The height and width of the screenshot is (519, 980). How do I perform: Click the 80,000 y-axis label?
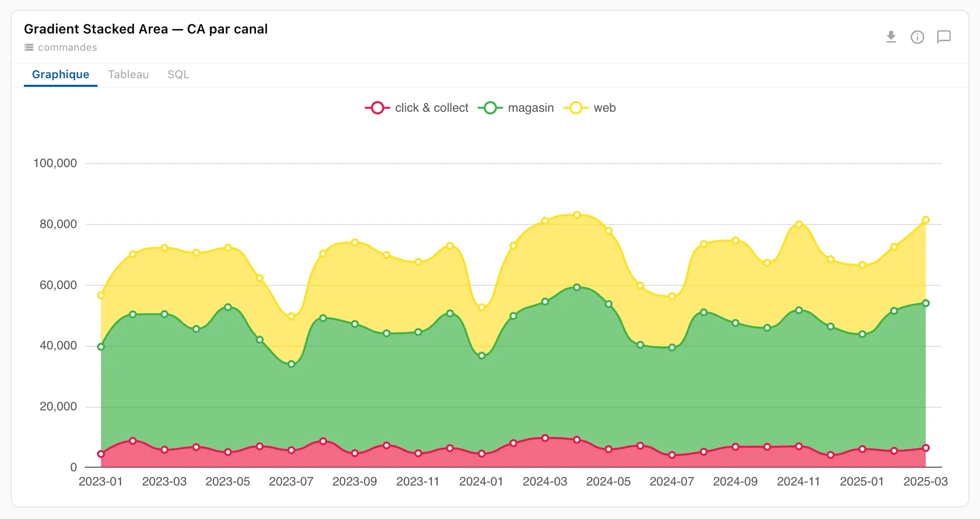tap(58, 224)
